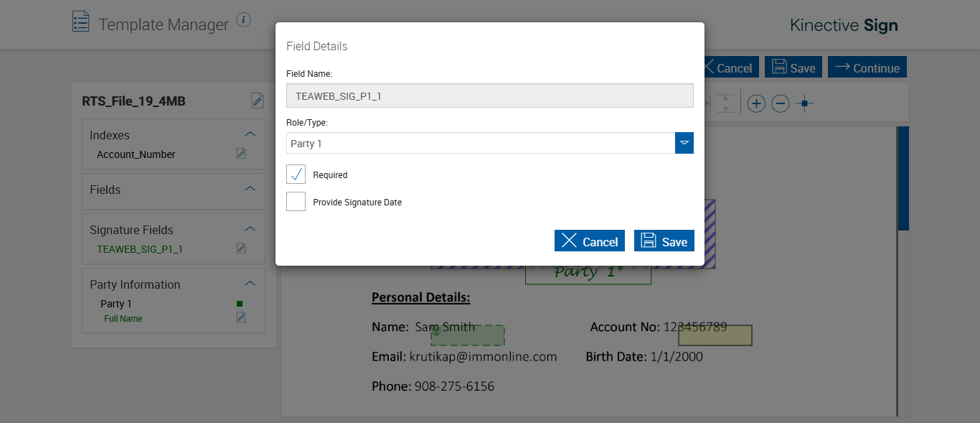Cancel the Field Details dialog
980x423 pixels.
coord(589,241)
